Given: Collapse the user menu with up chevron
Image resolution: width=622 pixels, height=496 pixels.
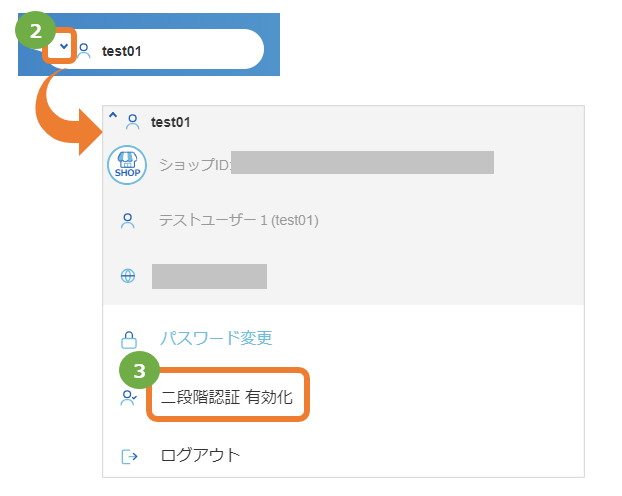Looking at the screenshot, I should (x=113, y=115).
